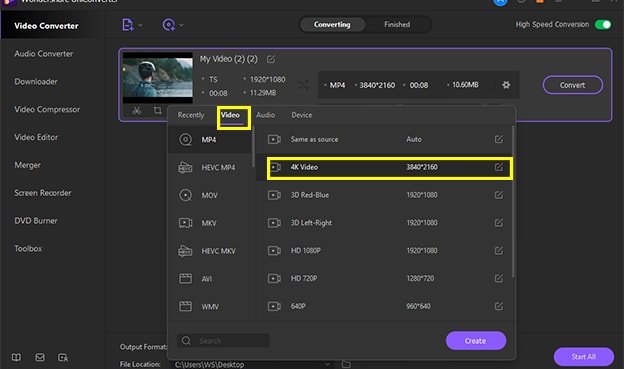
Task: Open the Add Files dropdown arrow
Action: click(x=140, y=25)
